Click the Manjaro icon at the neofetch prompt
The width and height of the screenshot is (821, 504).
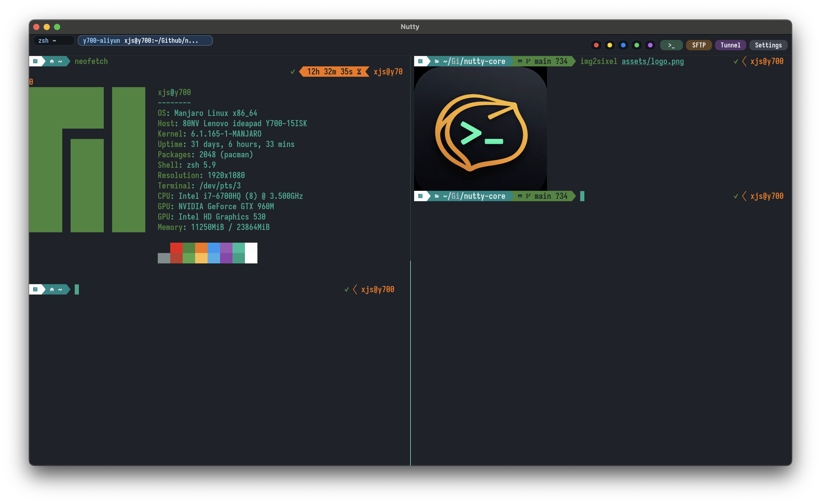point(35,61)
